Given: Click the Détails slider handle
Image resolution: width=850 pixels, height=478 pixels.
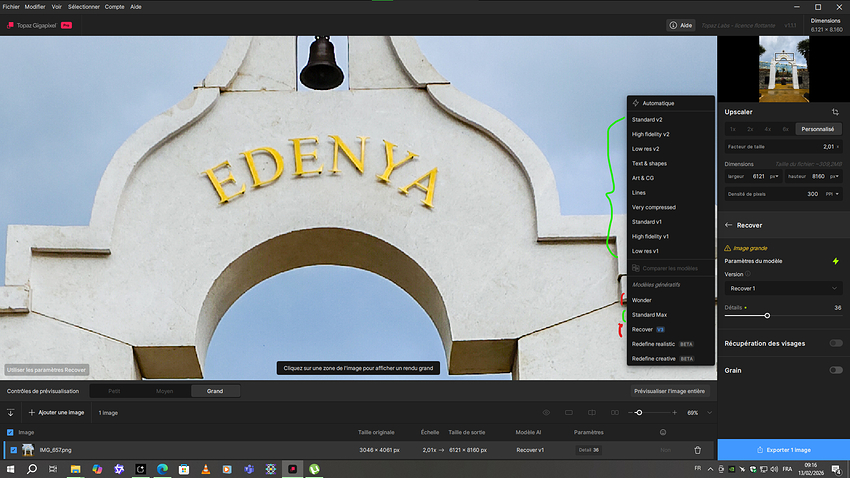Looking at the screenshot, I should [767, 315].
